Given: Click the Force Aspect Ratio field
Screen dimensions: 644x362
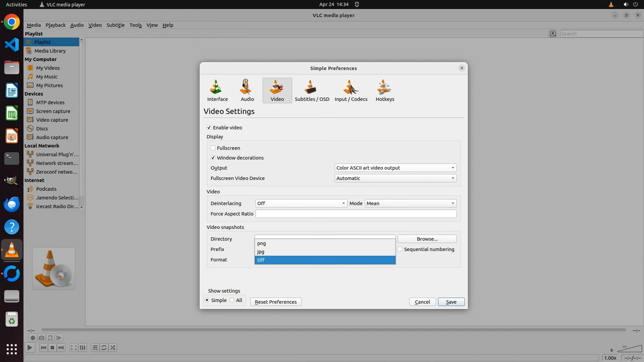Looking at the screenshot, I should pyautogui.click(x=356, y=214).
